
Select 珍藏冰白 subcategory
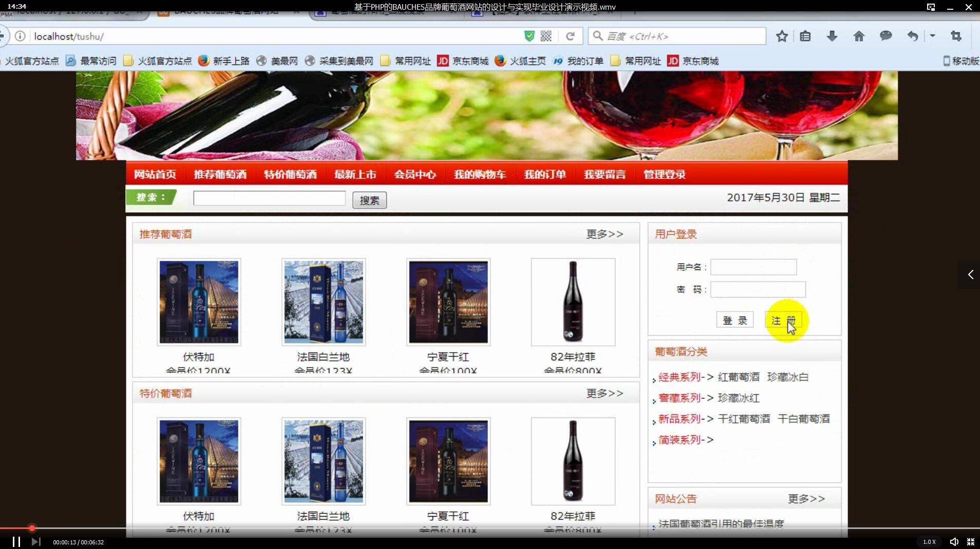click(x=788, y=377)
